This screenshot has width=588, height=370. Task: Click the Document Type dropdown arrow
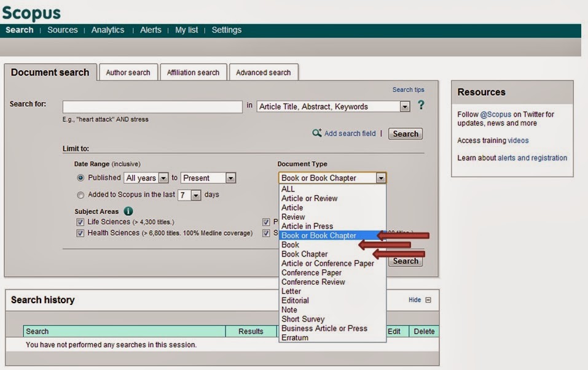pyautogui.click(x=380, y=178)
